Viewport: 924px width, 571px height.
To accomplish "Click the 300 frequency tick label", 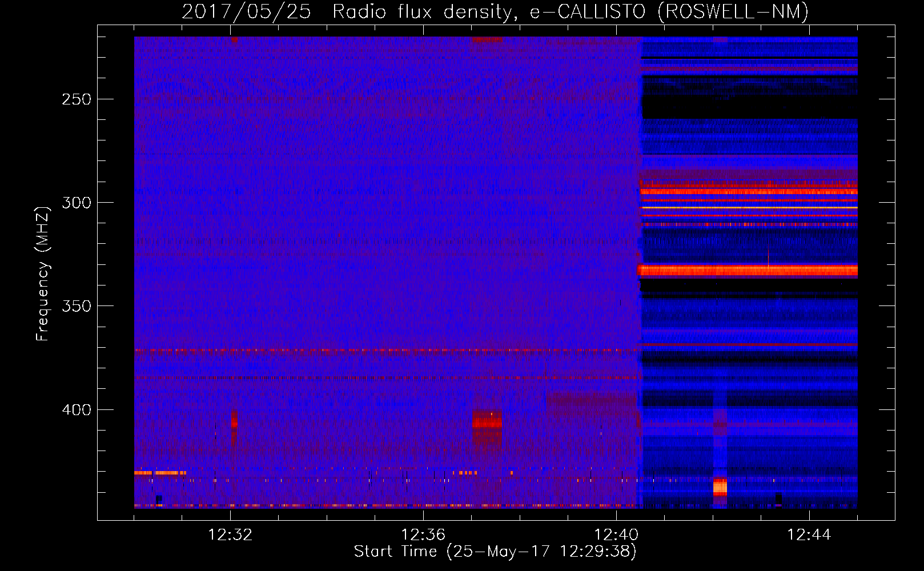I will coord(77,203).
